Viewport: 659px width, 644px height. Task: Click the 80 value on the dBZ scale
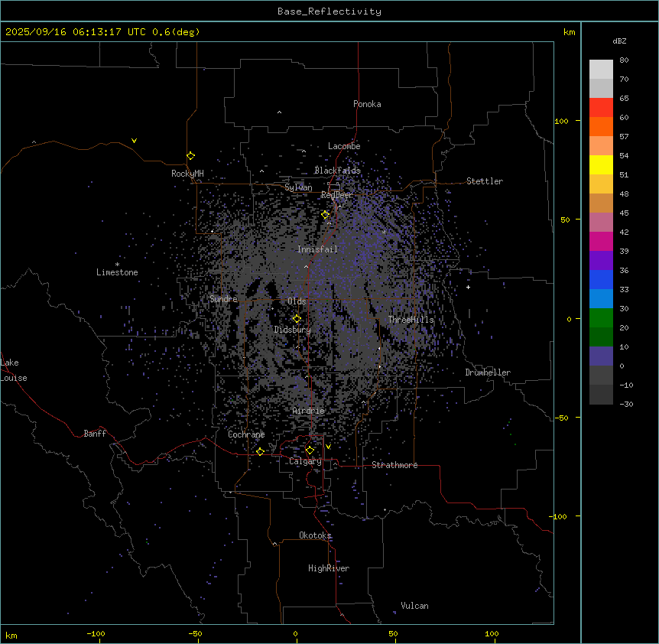(624, 60)
